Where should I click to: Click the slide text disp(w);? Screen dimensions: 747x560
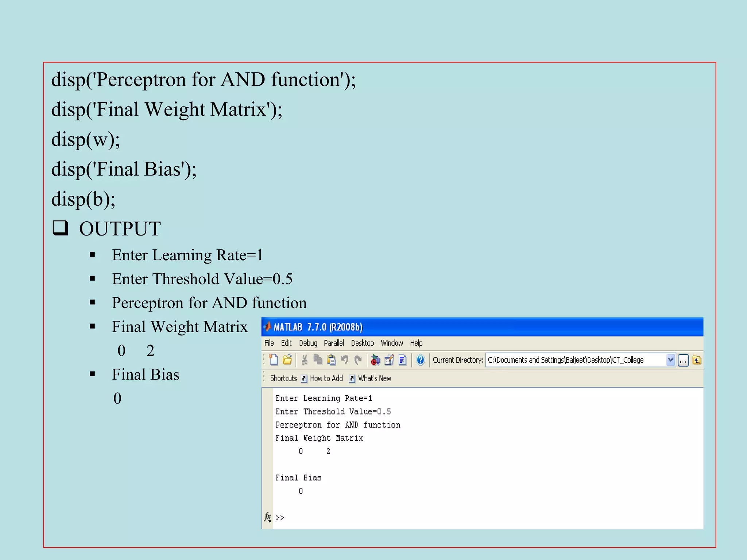(86, 139)
